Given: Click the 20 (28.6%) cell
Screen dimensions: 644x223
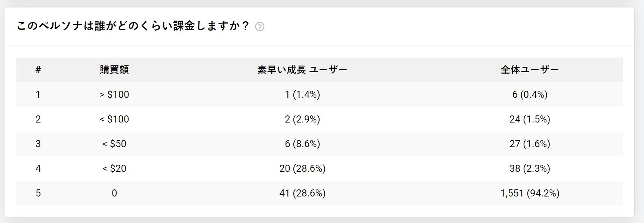Looking at the screenshot, I should point(302,168).
